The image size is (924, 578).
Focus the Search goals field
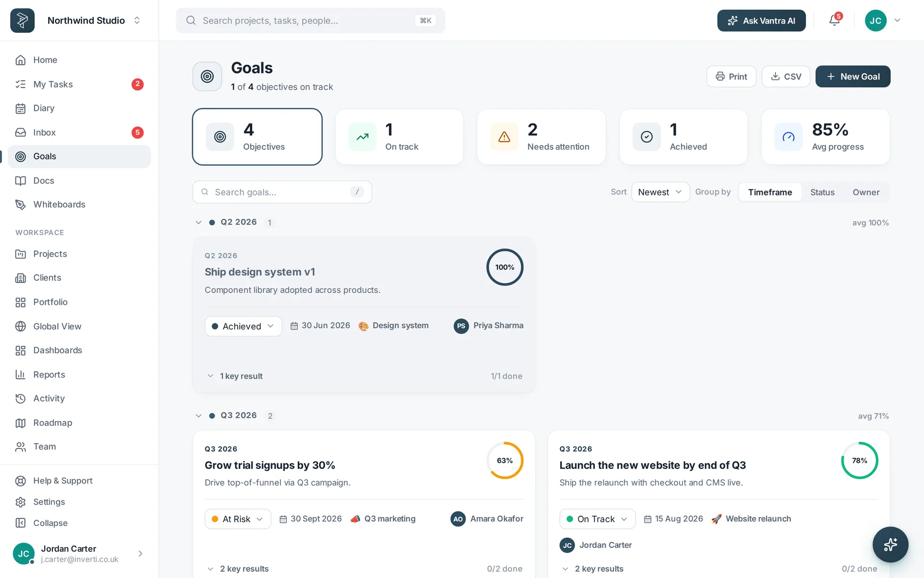pyautogui.click(x=282, y=192)
